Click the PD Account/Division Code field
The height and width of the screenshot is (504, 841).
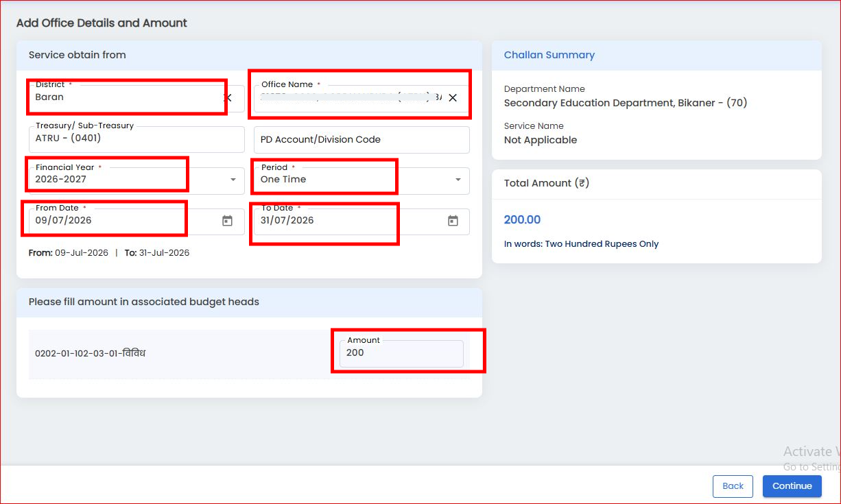coord(362,139)
